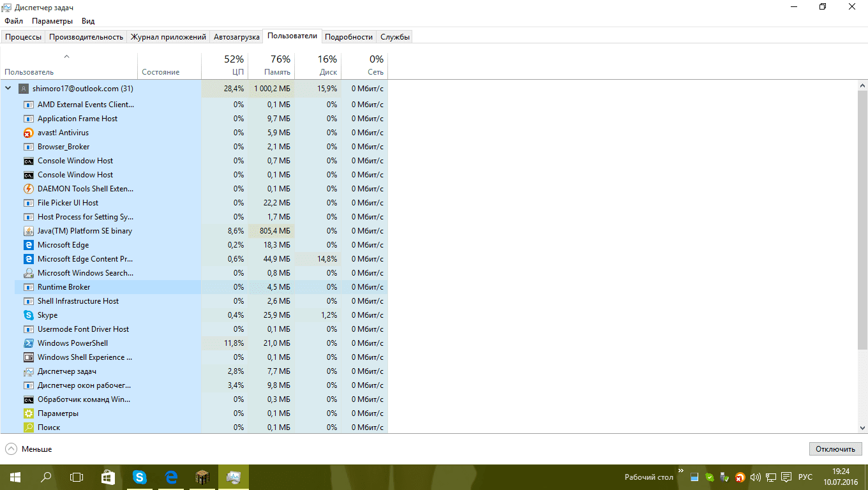Switch to the Журнал приложений tab

(x=168, y=37)
